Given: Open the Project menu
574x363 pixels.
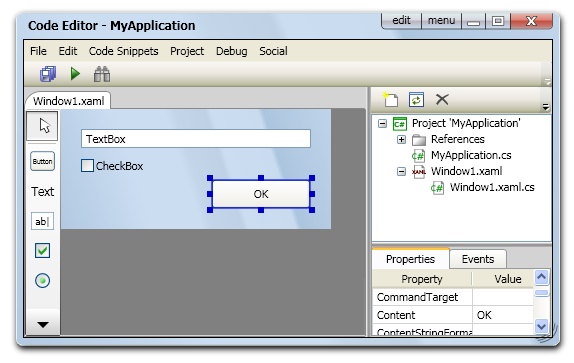Looking at the screenshot, I should click(187, 51).
